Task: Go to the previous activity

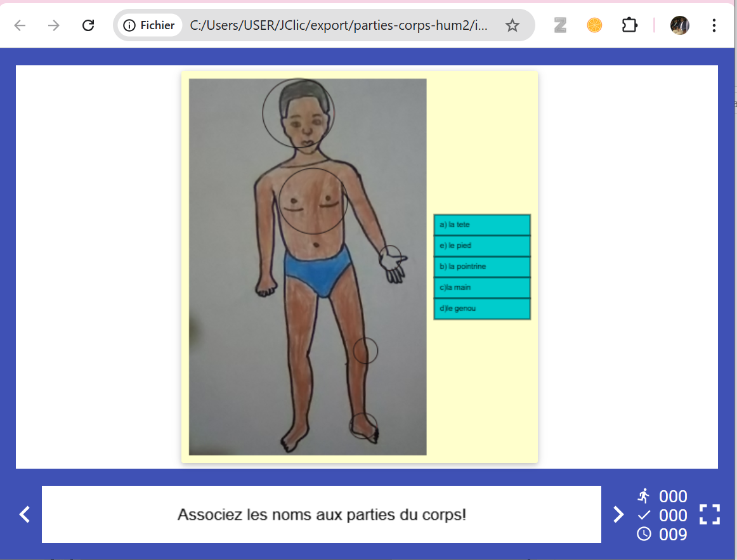Action: point(25,514)
